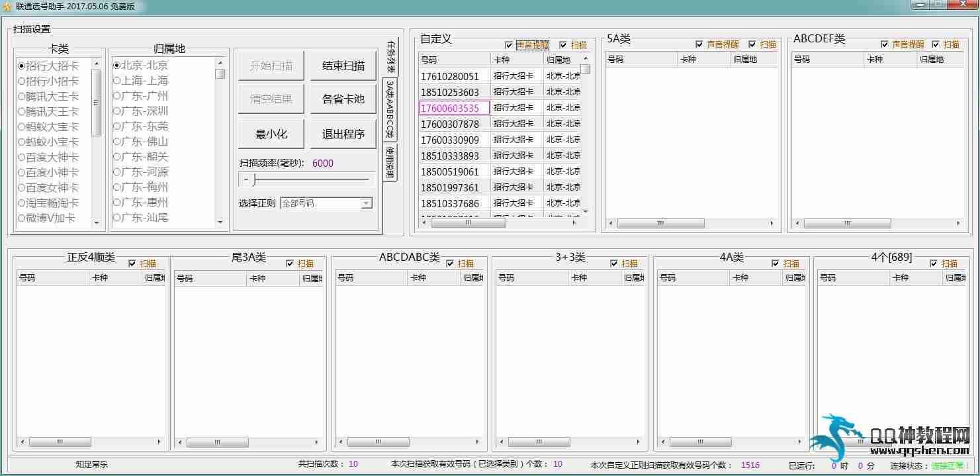The image size is (980, 476).
Task: Toggle the 扫描 checkbox for 自定义
Action: click(x=573, y=45)
